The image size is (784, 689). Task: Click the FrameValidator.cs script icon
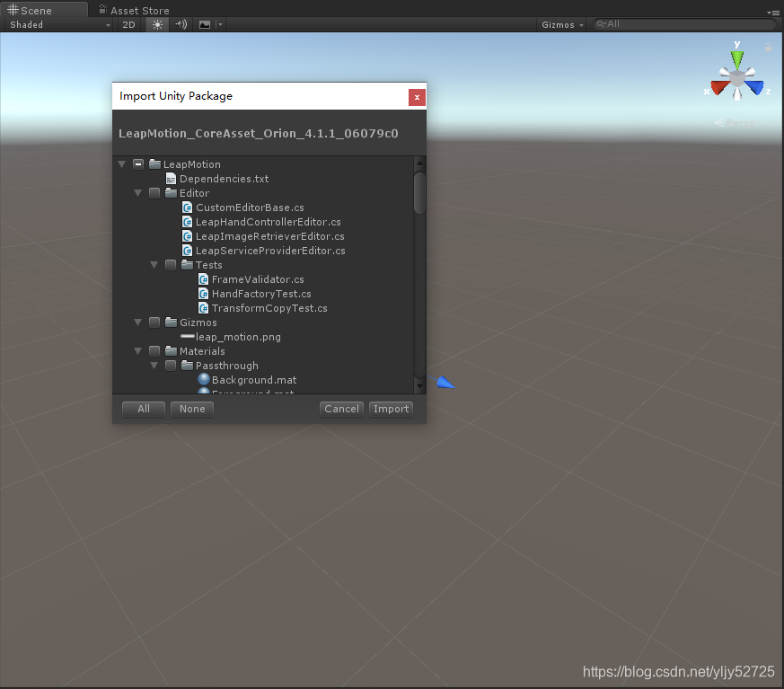pos(203,279)
